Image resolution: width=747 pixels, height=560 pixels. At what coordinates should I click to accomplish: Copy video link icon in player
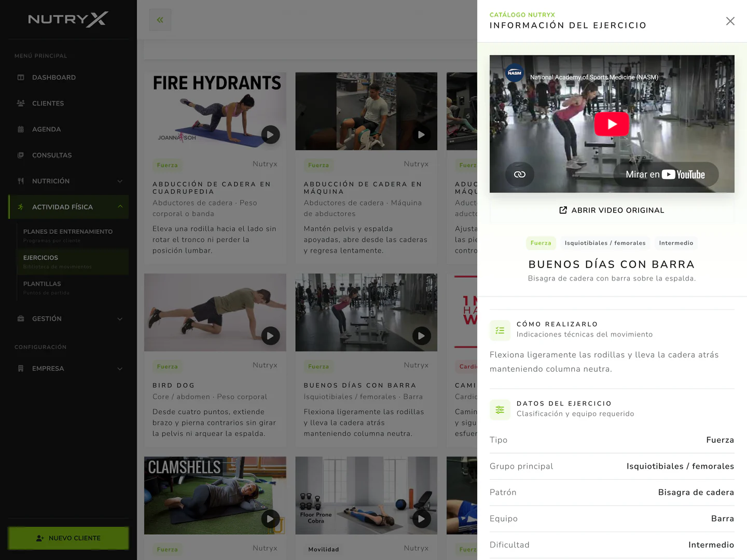[x=520, y=174]
